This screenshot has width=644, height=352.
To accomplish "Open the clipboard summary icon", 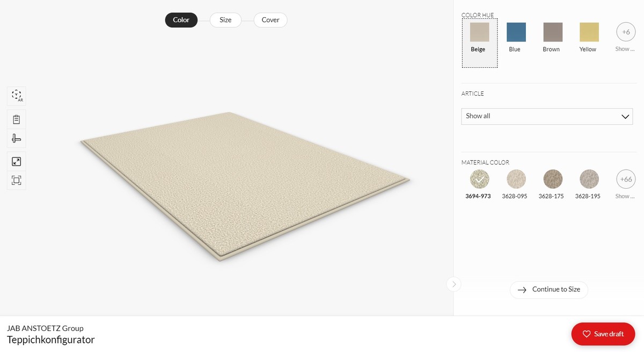I will pos(16,119).
